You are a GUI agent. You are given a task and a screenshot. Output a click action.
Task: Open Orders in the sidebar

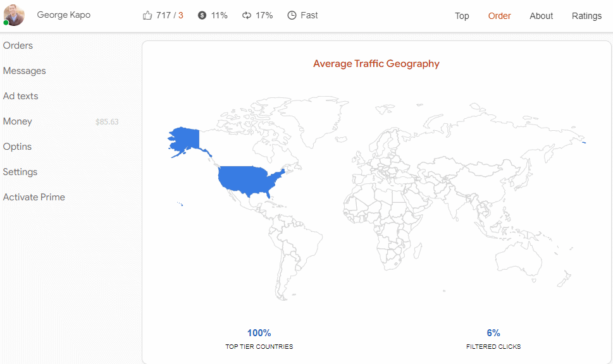coord(18,45)
